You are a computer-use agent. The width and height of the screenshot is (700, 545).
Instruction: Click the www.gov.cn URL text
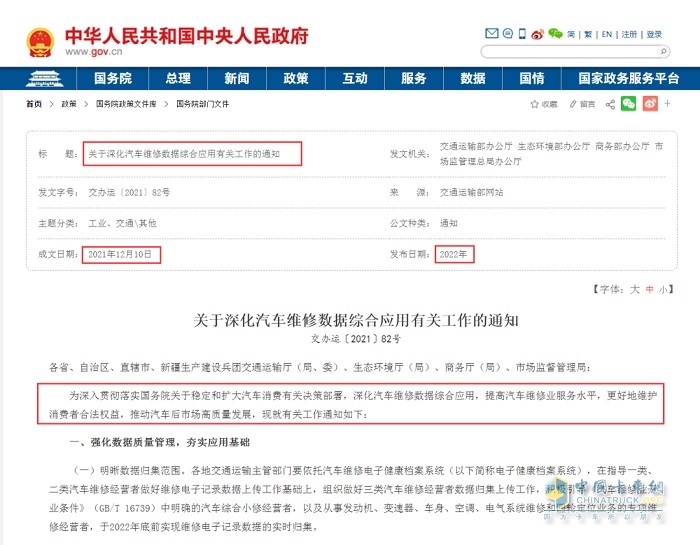94,52
